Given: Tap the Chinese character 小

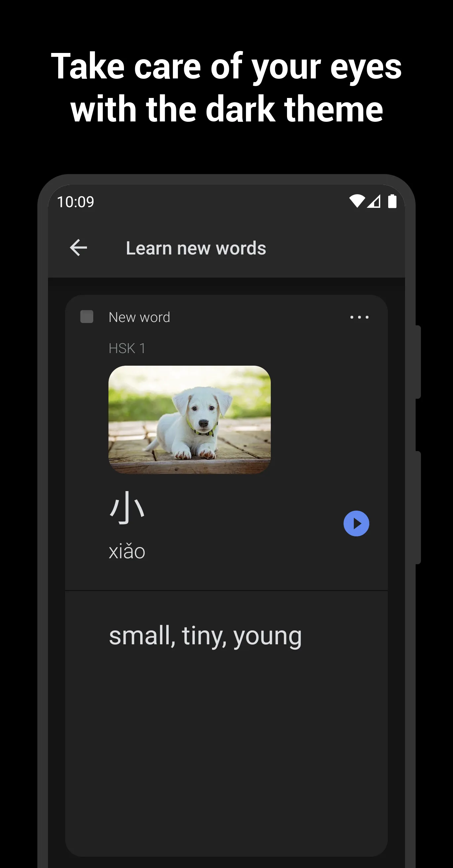Looking at the screenshot, I should click(x=127, y=507).
